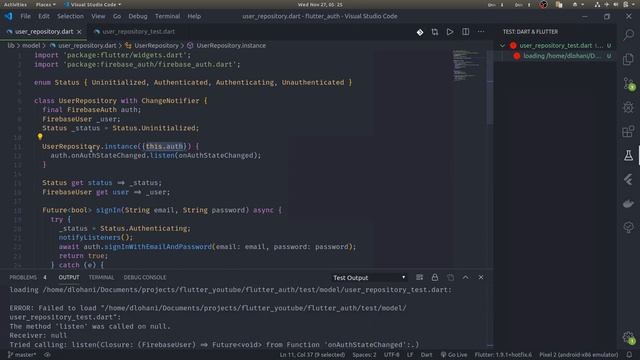Click the git diamond editor action icon

pos(420,32)
